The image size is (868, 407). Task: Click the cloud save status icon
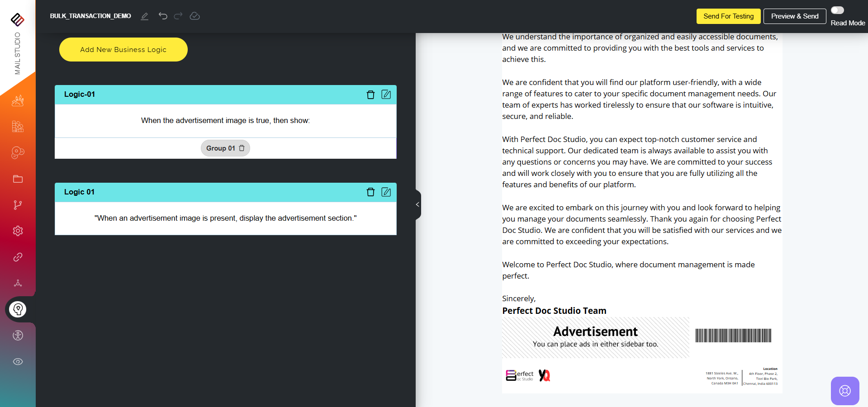coord(194,16)
